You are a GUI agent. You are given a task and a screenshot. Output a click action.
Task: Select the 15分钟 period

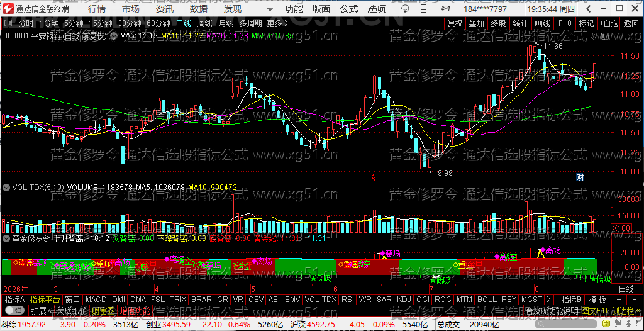[x=100, y=23]
